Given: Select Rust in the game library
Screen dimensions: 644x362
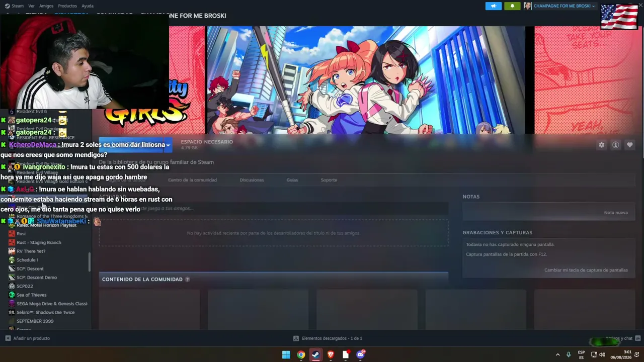Looking at the screenshot, I should [21, 234].
